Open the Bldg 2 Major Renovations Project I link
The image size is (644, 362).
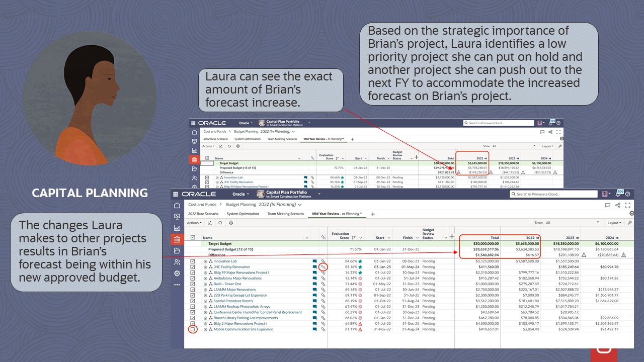pos(240,324)
